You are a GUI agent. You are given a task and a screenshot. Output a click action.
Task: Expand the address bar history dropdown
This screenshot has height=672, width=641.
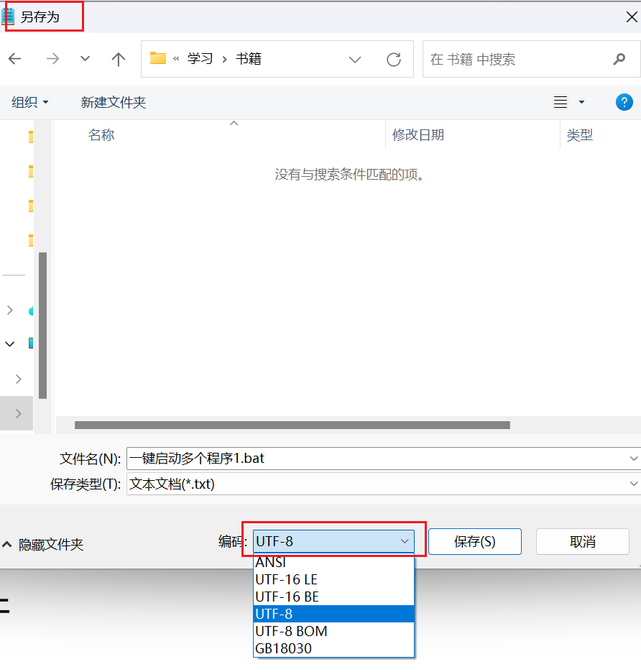point(355,59)
